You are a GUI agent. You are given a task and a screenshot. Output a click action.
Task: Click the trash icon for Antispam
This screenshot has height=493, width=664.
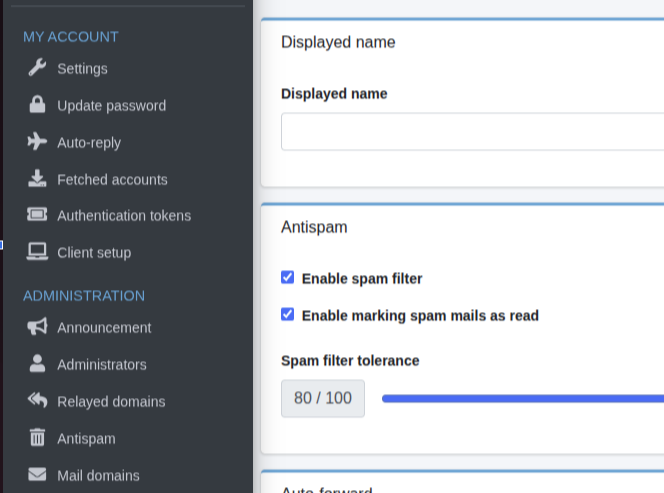pyautogui.click(x=37, y=437)
